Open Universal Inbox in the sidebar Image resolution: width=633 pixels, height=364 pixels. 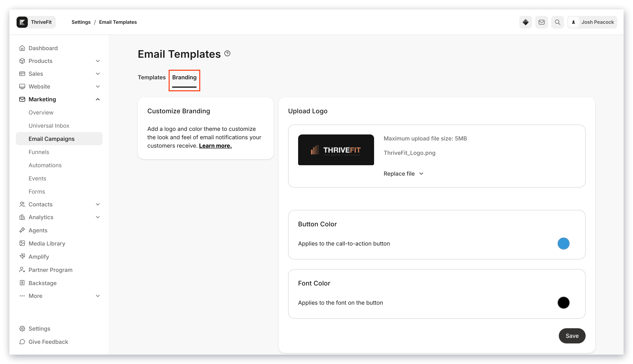49,125
